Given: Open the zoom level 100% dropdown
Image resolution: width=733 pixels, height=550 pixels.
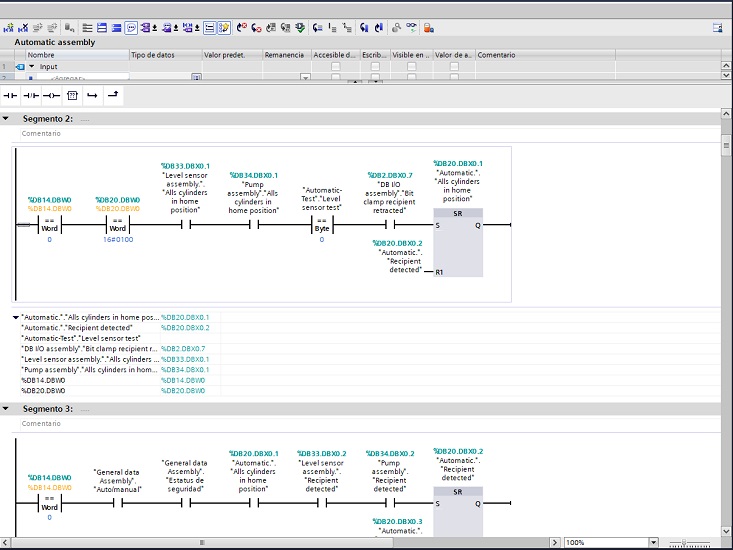Looking at the screenshot, I should [654, 542].
